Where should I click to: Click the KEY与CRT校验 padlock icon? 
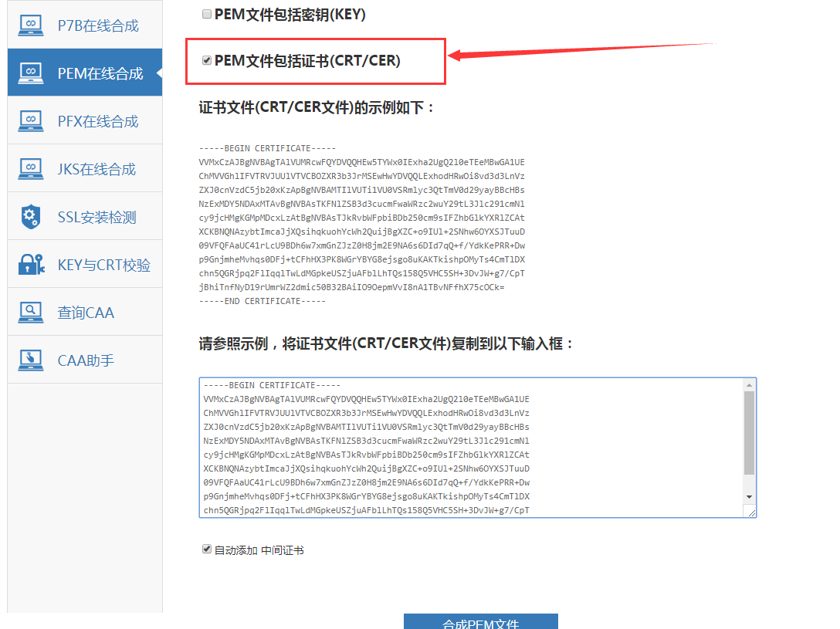click(x=31, y=264)
